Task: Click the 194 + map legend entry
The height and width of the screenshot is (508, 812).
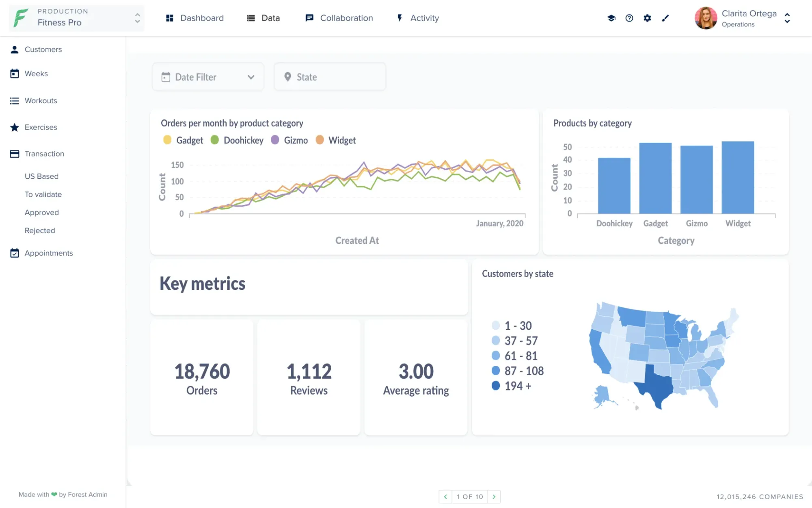Action: (511, 386)
